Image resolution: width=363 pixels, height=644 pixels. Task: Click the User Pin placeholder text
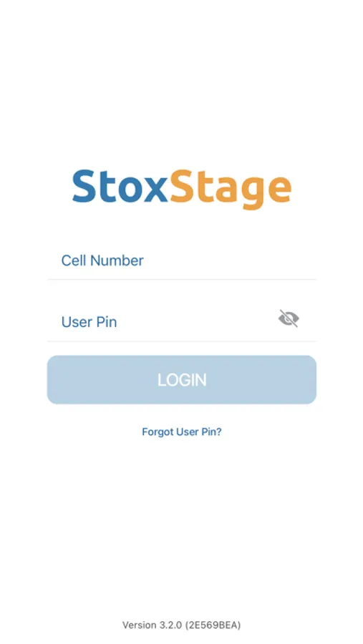89,321
